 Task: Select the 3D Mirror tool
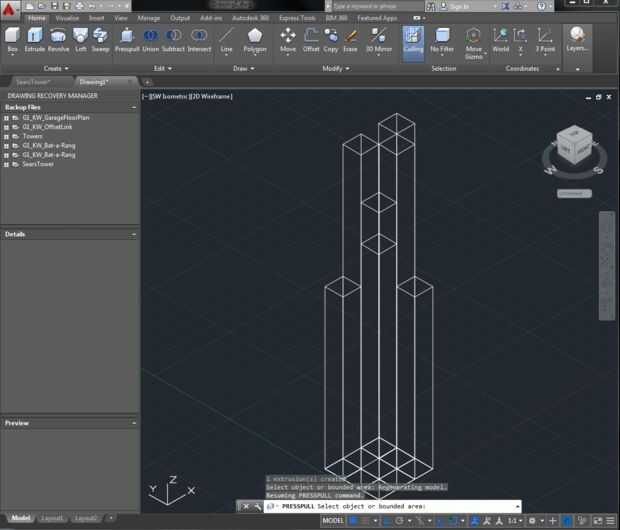coord(378,41)
